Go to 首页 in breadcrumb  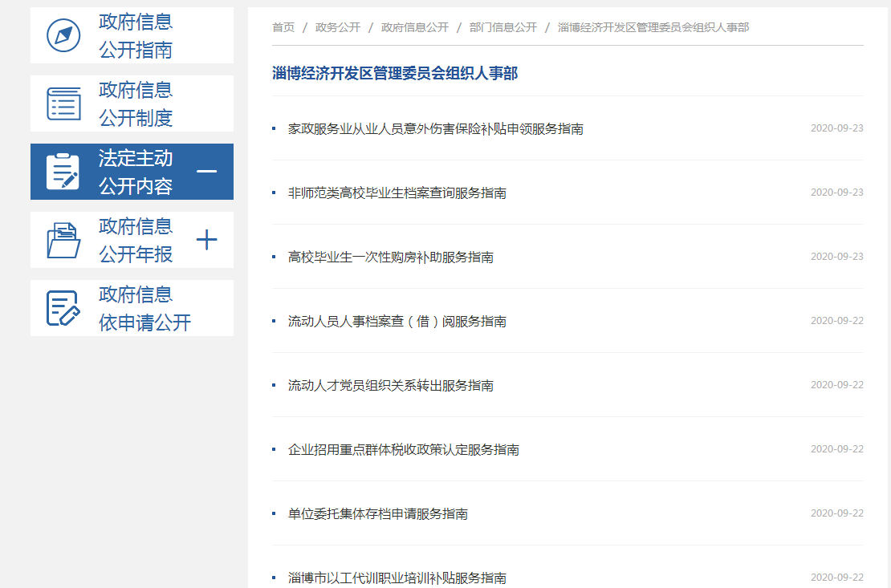(x=283, y=27)
